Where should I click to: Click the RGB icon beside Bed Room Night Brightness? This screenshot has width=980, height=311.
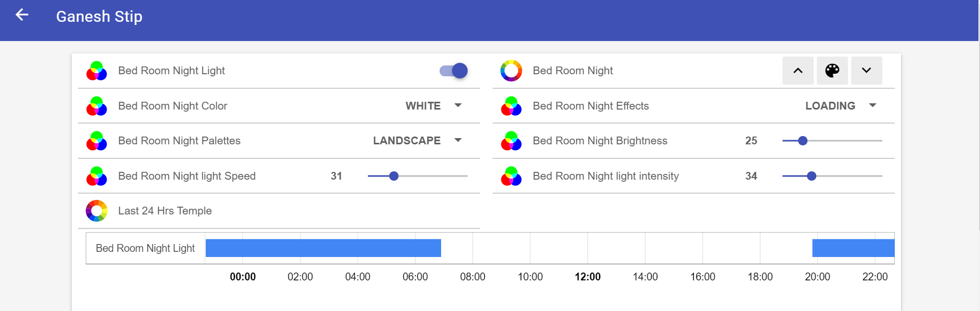511,141
